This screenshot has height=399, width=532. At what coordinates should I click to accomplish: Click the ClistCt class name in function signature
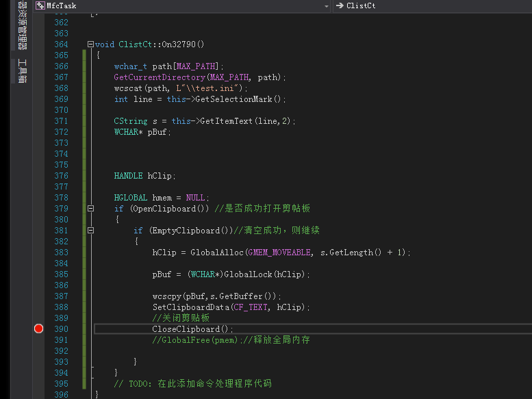[135, 44]
